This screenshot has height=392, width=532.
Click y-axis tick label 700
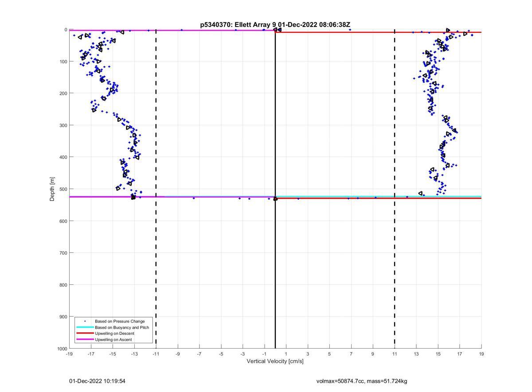coord(63,253)
